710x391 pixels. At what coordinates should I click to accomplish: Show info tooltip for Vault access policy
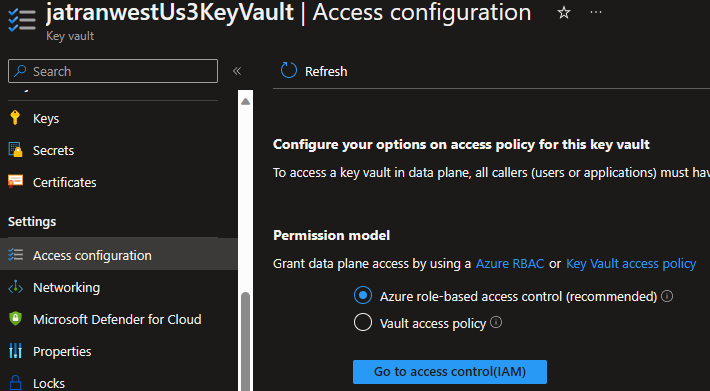pos(496,322)
